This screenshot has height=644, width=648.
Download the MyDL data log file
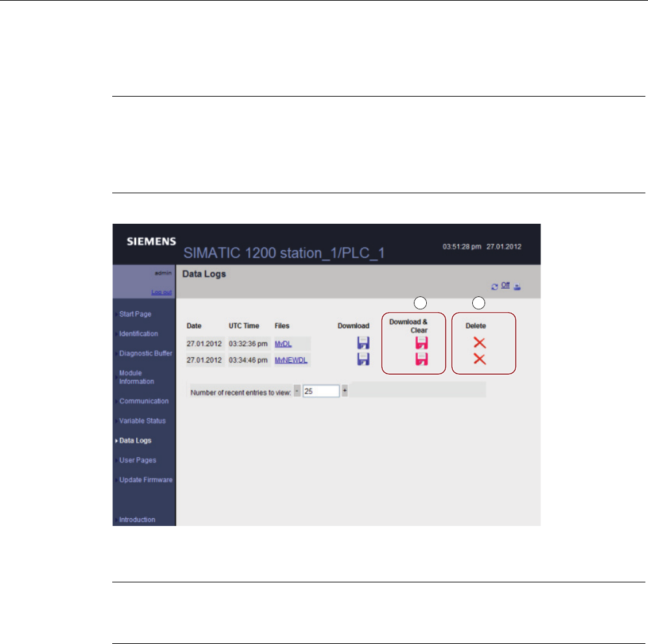[x=363, y=343]
